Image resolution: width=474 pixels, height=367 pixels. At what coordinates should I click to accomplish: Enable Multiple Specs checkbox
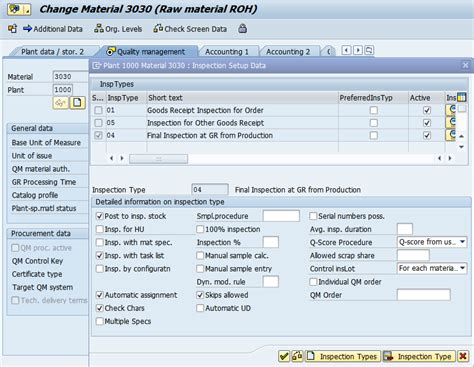click(100, 321)
